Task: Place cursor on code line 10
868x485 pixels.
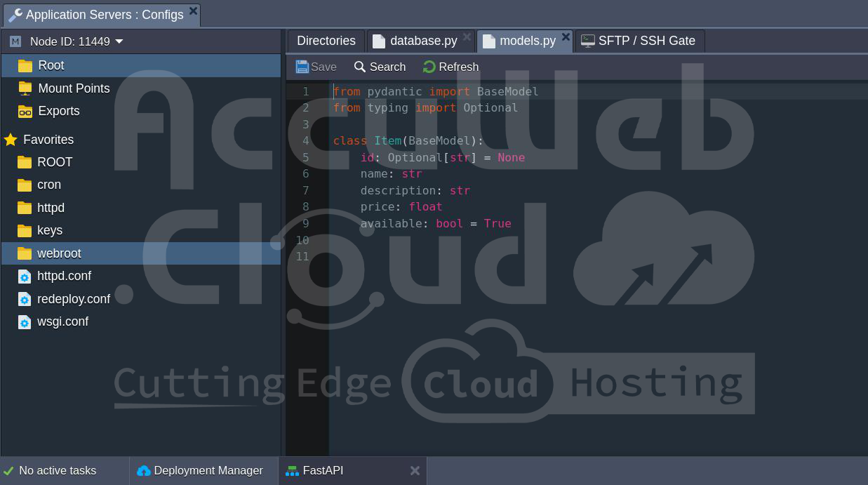Action: coord(491,240)
